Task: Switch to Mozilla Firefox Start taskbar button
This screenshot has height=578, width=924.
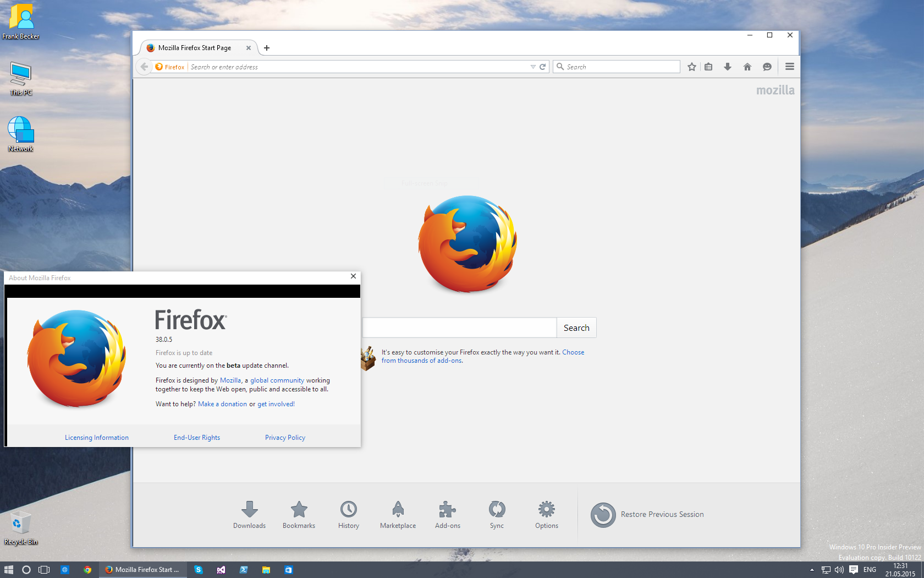Action: (x=143, y=570)
